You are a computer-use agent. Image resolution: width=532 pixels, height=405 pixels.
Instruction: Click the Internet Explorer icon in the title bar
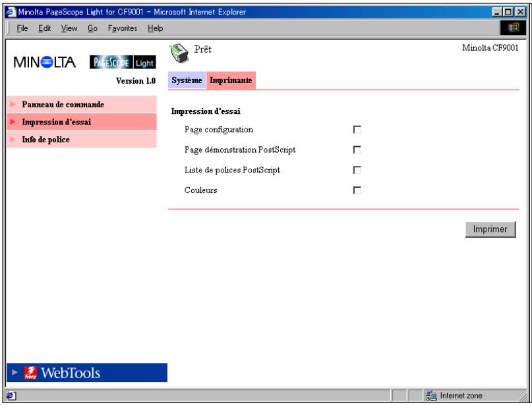(x=11, y=12)
